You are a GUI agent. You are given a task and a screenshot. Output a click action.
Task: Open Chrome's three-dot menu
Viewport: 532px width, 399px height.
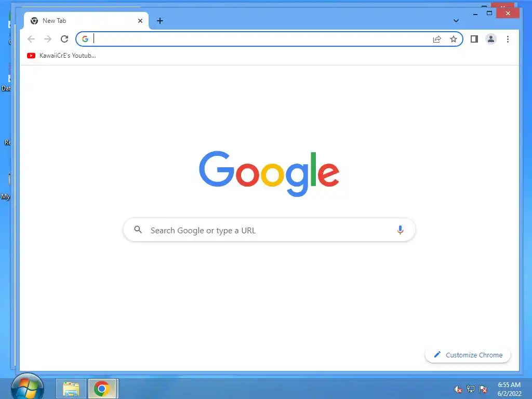pos(508,39)
